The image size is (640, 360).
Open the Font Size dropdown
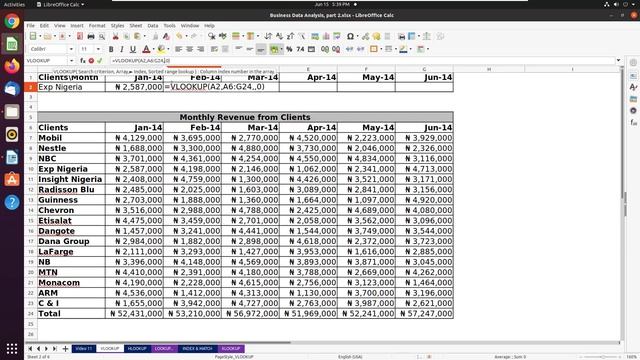tap(98, 49)
